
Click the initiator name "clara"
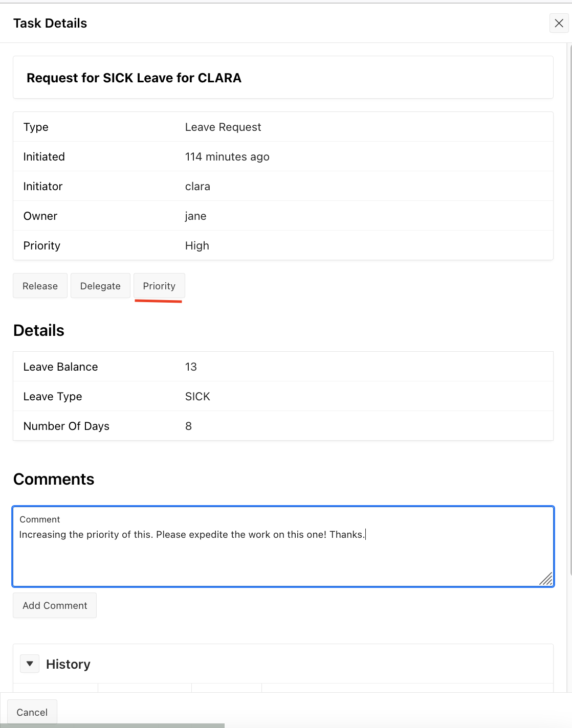tap(197, 186)
